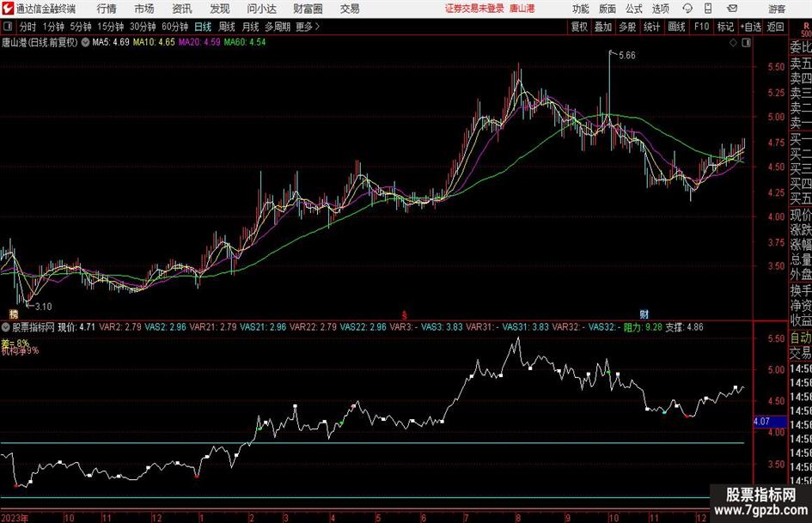The height and width of the screenshot is (523, 812).
Task: Click the 3.10 low price label
Action: [x=44, y=307]
